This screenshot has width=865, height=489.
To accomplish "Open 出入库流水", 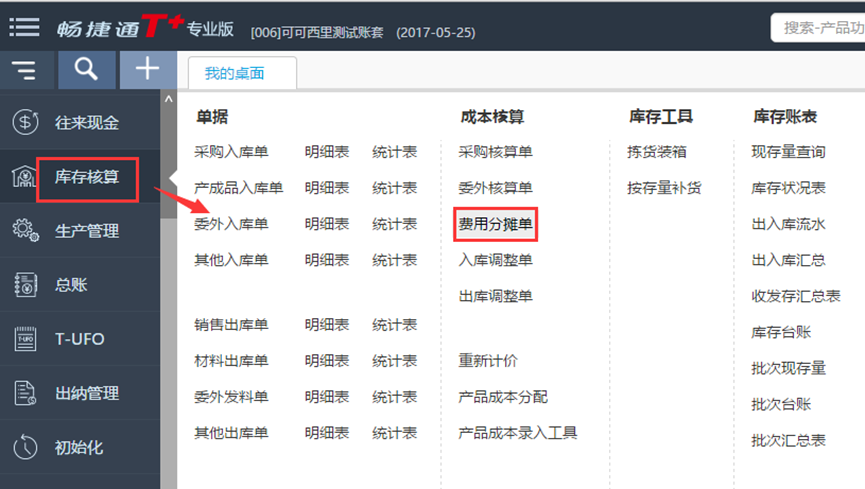I will click(x=788, y=224).
